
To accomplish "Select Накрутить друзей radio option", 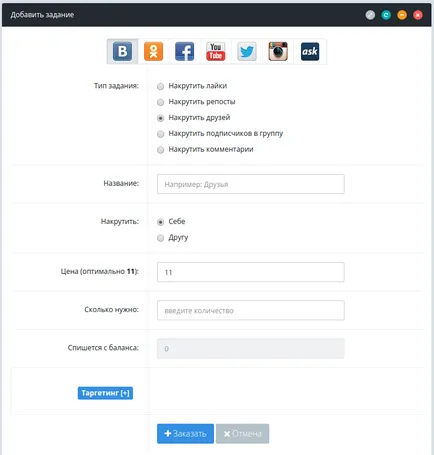I will pyautogui.click(x=160, y=118).
